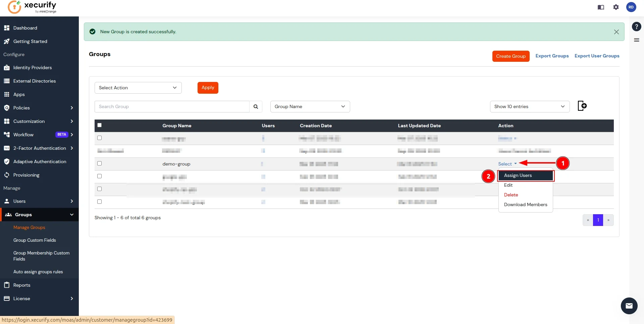Open the Adaptive Authentication shield icon
This screenshot has width=644, height=324.
tap(7, 161)
